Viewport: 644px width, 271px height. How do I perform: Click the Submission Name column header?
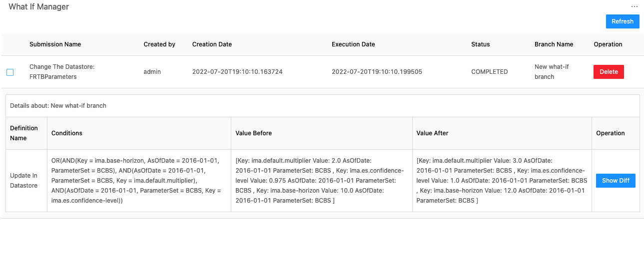[x=55, y=44]
